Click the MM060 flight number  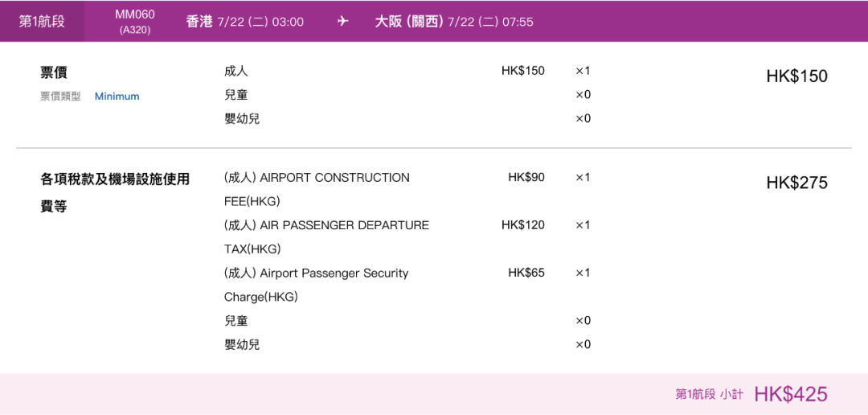click(x=135, y=14)
